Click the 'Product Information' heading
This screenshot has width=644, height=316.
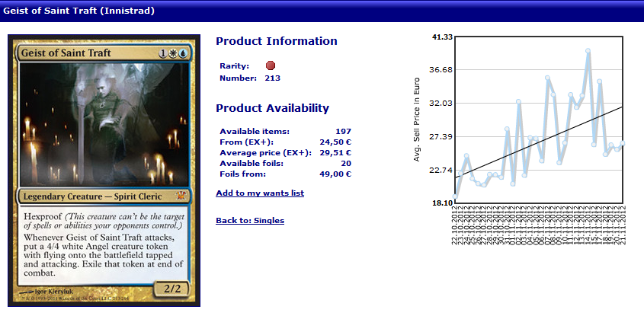277,41
